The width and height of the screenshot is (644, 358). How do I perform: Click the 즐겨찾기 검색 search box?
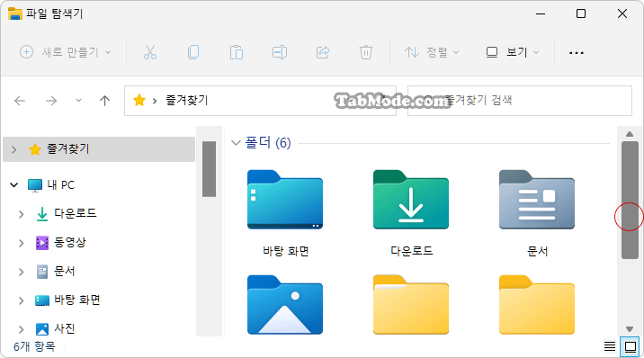520,101
